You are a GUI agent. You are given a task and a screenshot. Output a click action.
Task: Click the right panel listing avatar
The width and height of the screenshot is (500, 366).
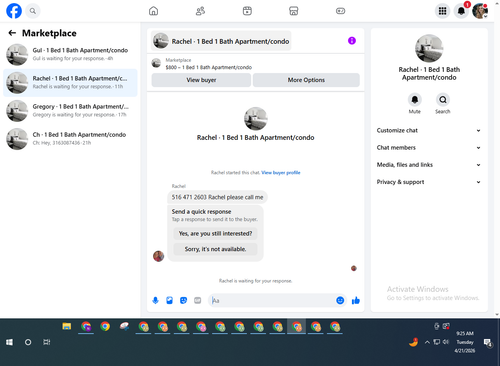(x=429, y=48)
